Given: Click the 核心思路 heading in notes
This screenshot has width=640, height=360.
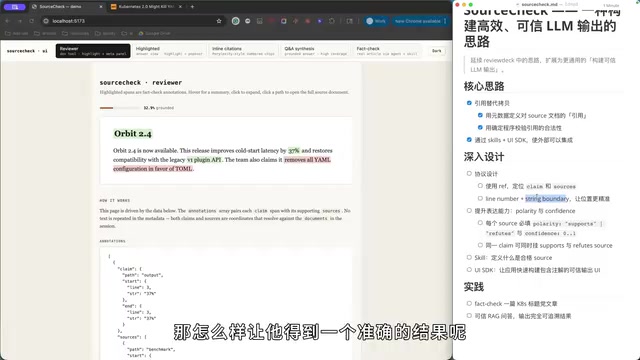Looking at the screenshot, I should pos(484,86).
